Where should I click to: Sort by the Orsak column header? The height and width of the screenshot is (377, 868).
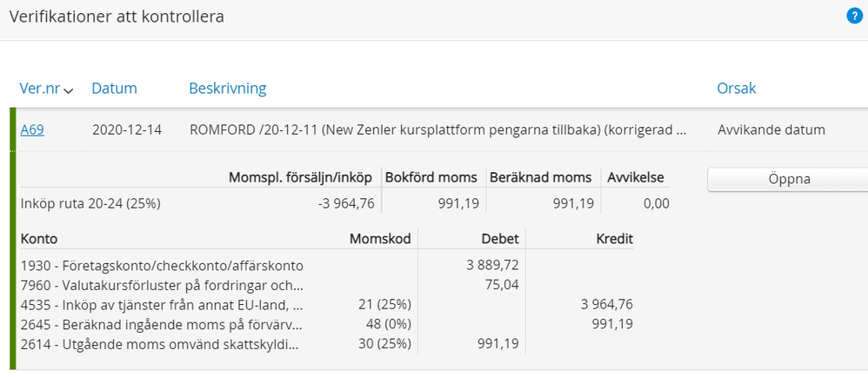tap(736, 89)
